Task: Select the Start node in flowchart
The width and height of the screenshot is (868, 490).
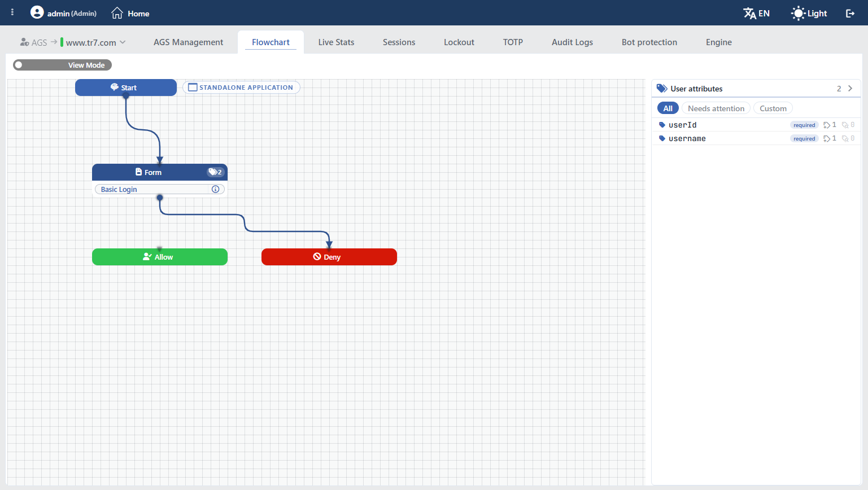Action: tap(126, 88)
